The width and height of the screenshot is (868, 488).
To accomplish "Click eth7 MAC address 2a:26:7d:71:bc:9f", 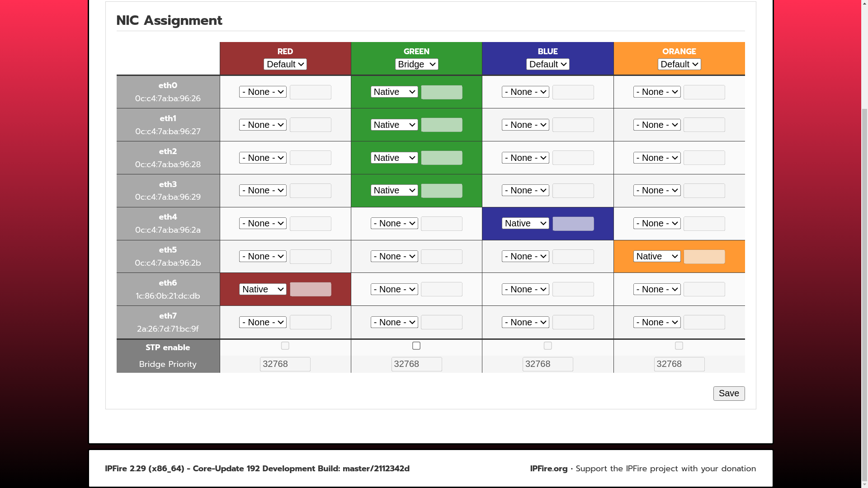I will (x=168, y=329).
